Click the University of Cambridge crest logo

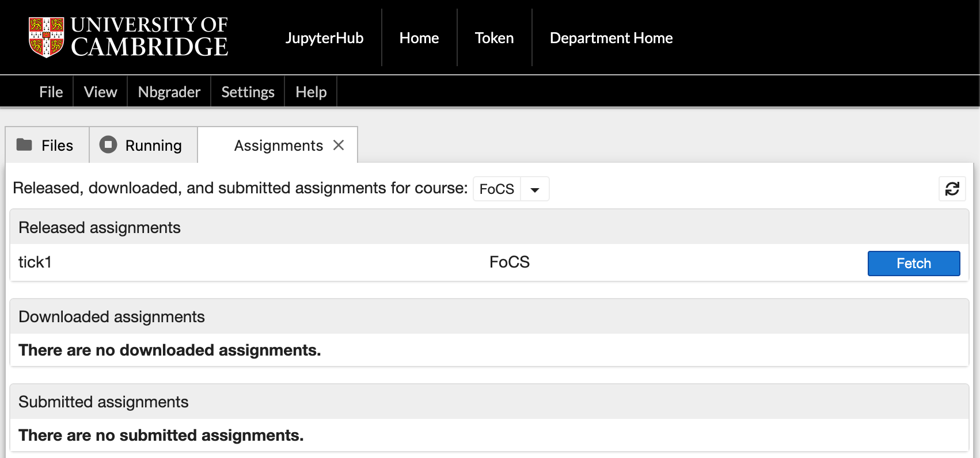46,37
